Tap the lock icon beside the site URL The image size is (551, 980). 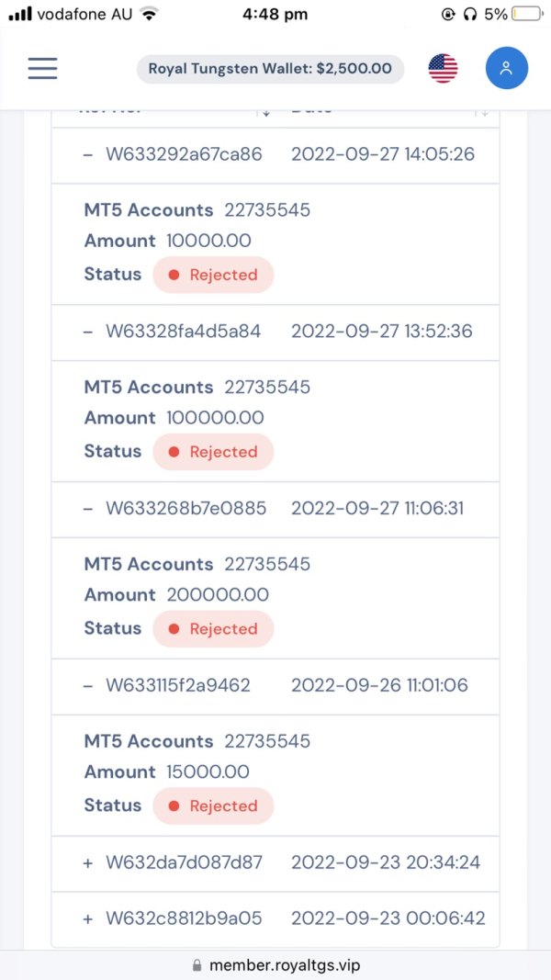point(197,965)
